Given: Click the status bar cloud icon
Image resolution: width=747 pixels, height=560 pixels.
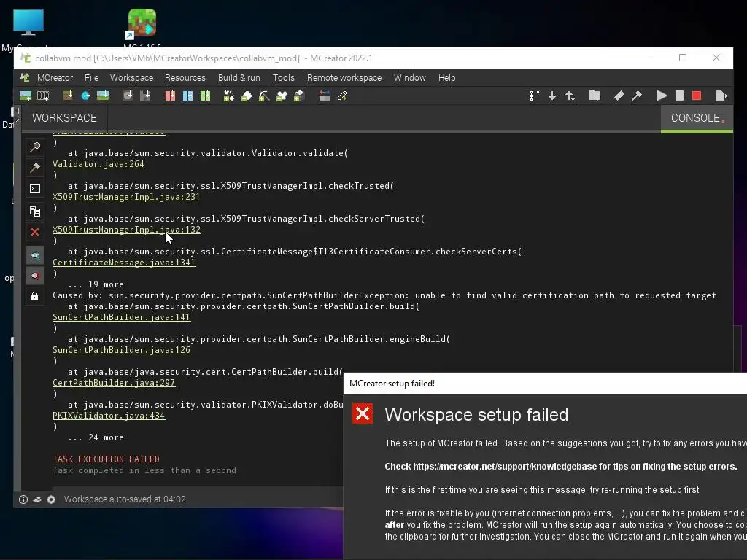Looking at the screenshot, I should pos(37,499).
